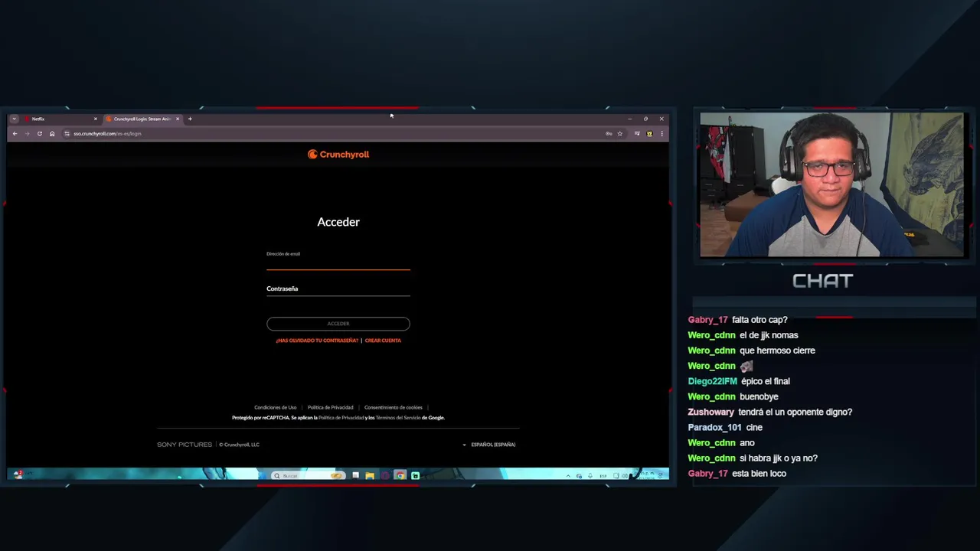
Task: Open the browser home page
Action: 52,134
